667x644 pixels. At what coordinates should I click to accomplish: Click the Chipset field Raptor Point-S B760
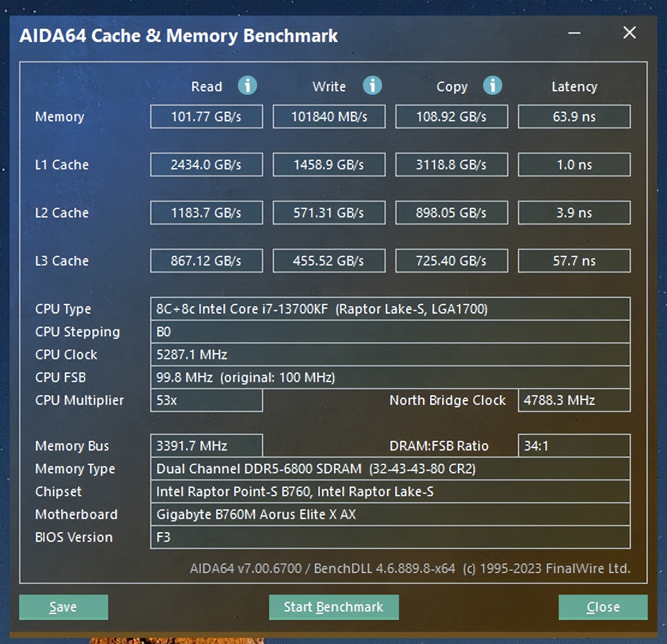(391, 492)
